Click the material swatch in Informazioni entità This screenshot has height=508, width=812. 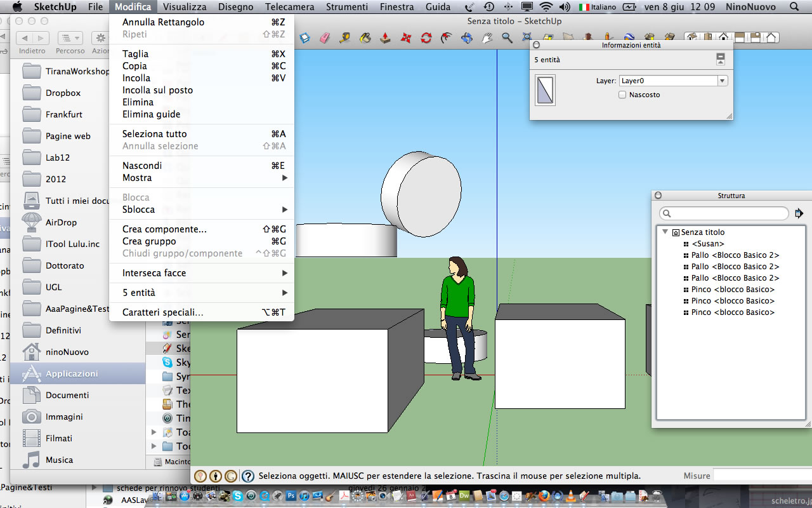[x=545, y=90]
